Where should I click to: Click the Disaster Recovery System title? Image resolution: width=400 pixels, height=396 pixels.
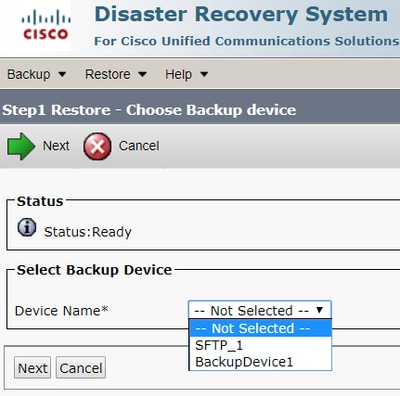pos(241,15)
